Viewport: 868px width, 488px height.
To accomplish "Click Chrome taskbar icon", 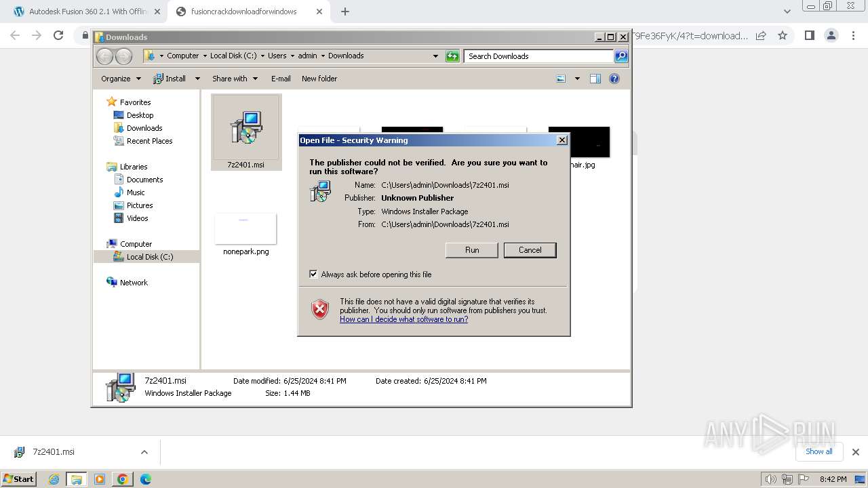I will pos(123,479).
